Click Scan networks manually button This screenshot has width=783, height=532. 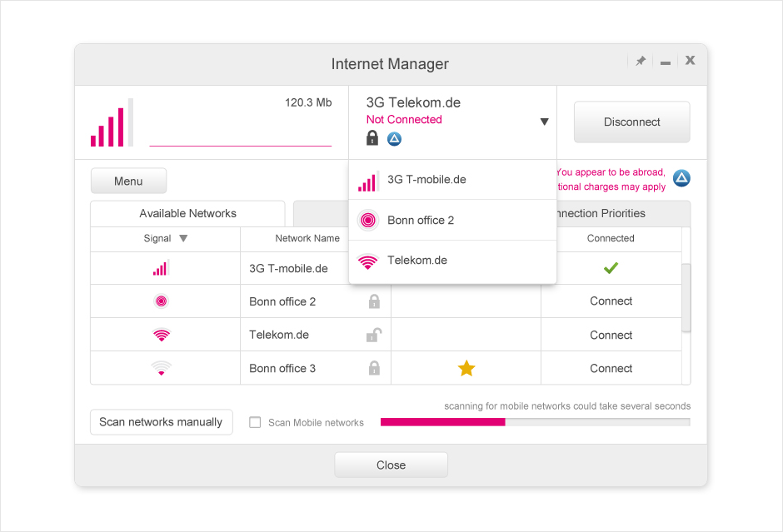pos(161,422)
